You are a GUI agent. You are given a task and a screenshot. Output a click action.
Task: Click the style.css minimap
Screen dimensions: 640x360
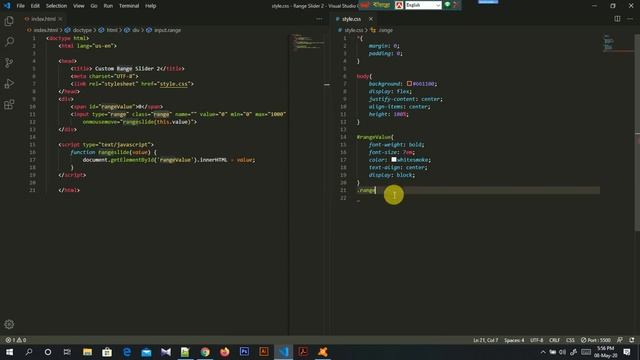click(x=617, y=42)
